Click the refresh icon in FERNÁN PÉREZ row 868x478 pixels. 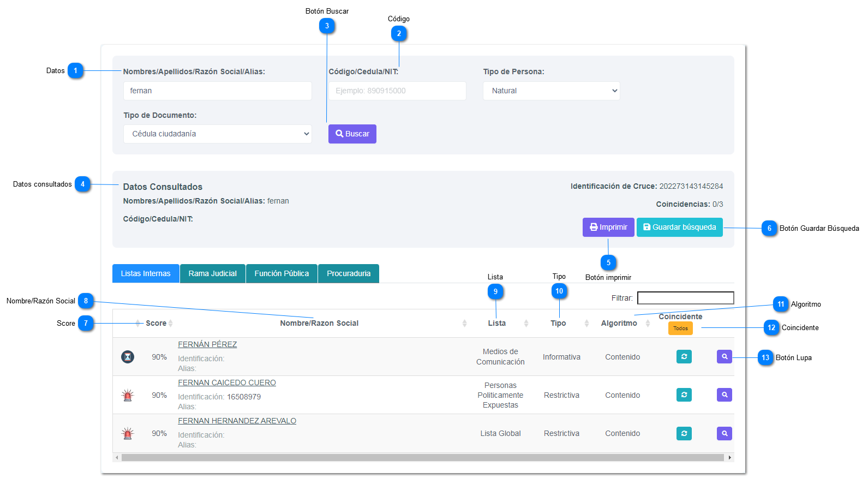coord(684,357)
